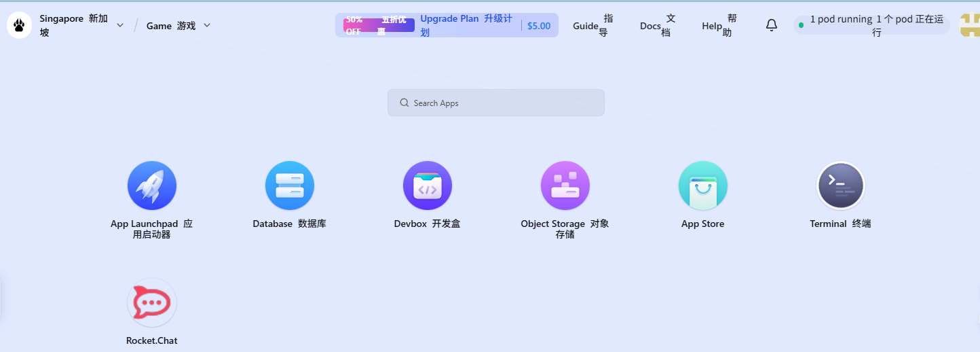Click the paw logo in header
This screenshot has height=352, width=980.
[20, 25]
